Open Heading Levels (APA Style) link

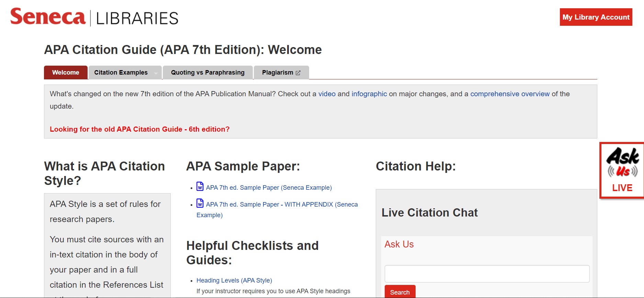[234, 280]
